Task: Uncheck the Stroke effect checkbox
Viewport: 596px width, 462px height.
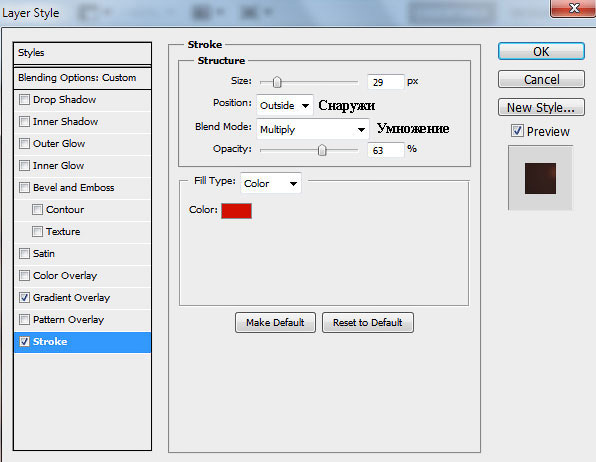Action: 24,341
